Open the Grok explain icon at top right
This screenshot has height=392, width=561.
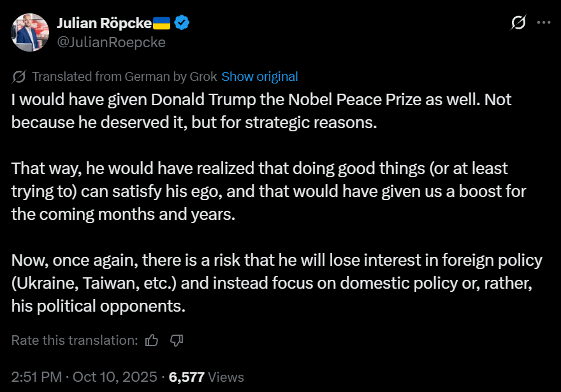click(x=519, y=23)
